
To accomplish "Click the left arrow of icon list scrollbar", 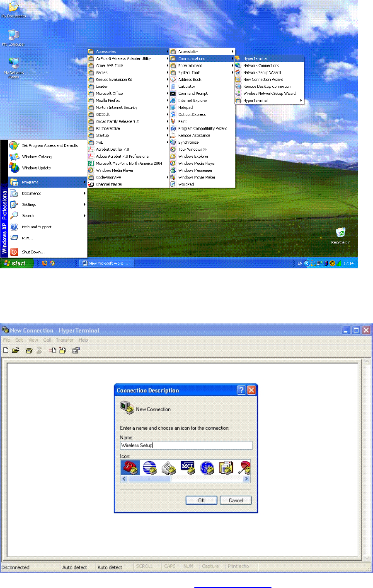I will point(124,479).
